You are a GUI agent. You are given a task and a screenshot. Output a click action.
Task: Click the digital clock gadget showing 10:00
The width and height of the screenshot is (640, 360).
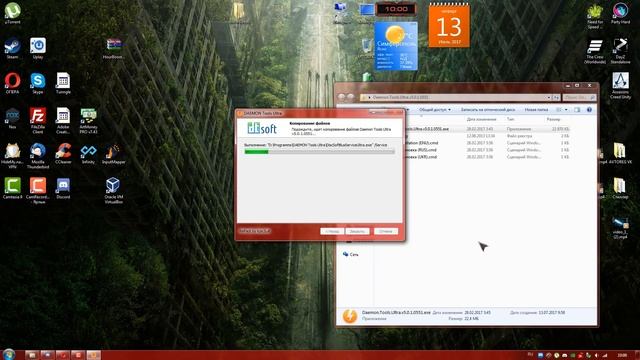pos(396,9)
